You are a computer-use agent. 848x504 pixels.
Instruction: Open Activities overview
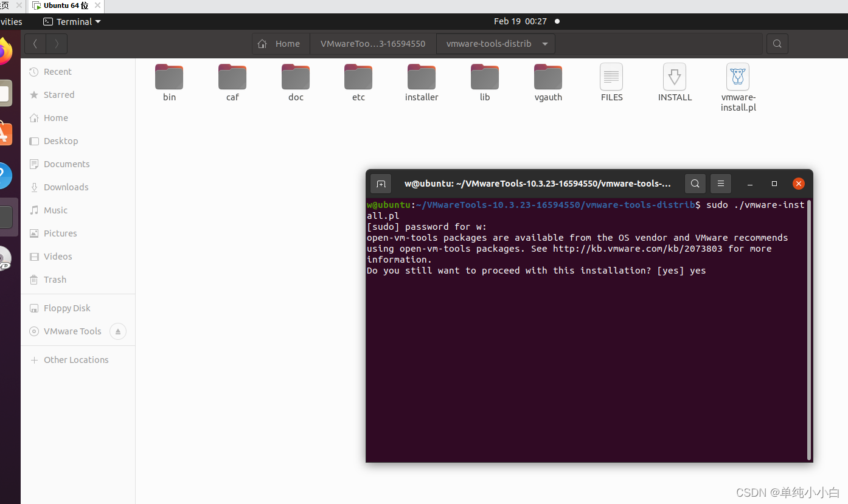pos(10,21)
